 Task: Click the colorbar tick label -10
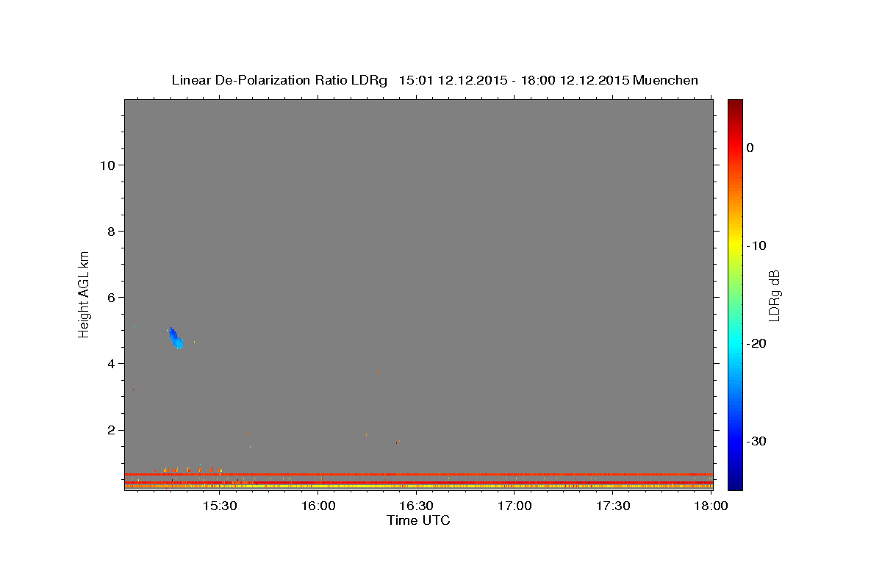click(757, 245)
